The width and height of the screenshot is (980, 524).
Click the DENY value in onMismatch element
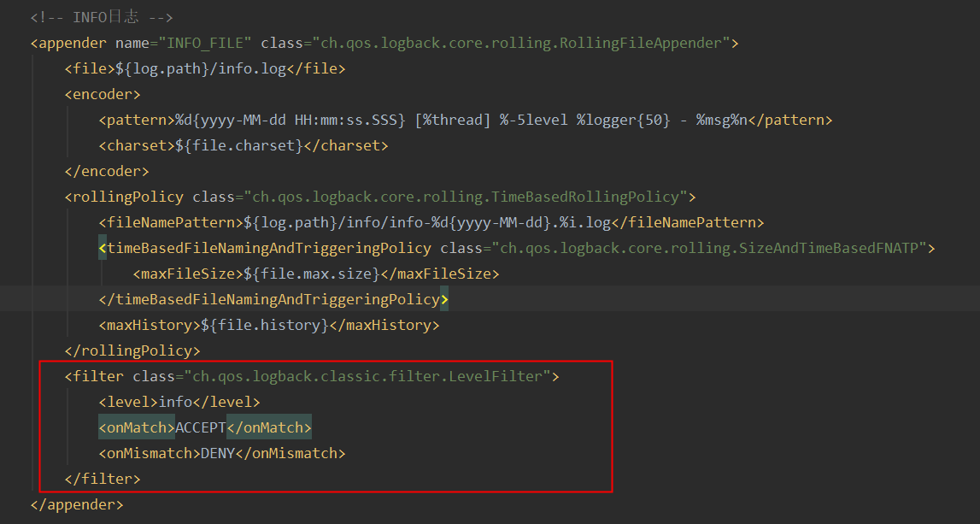218,452
